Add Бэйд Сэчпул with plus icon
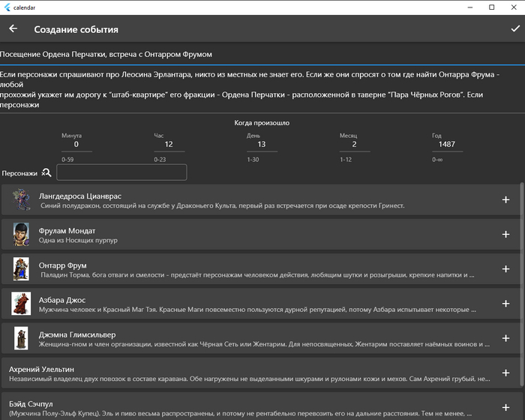This screenshot has height=420, width=525. click(x=505, y=407)
